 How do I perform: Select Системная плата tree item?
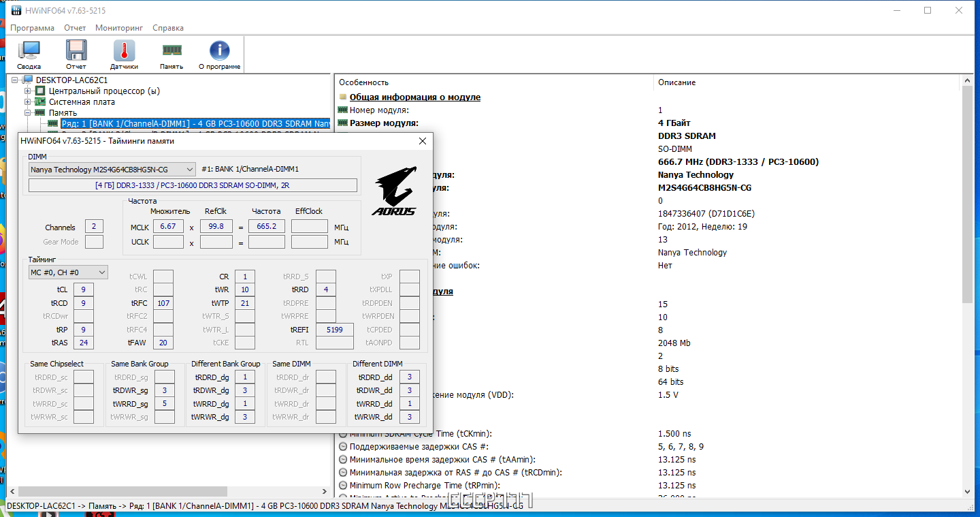[x=82, y=101]
